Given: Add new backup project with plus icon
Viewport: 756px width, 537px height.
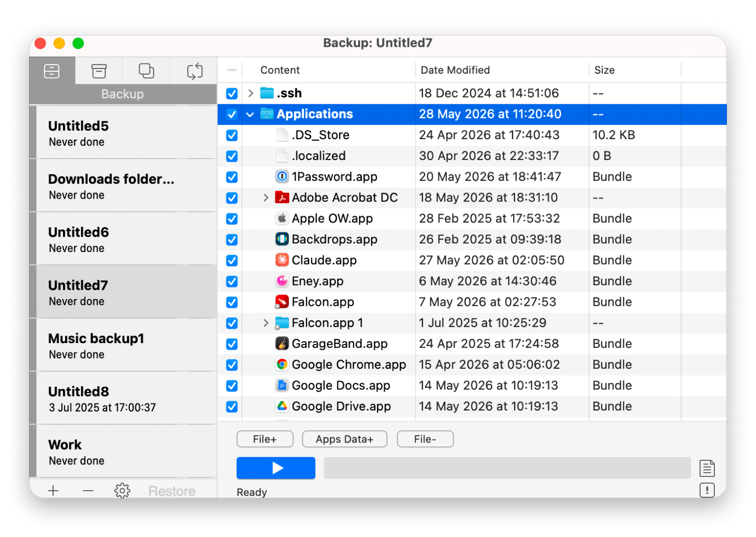Looking at the screenshot, I should coord(53,490).
